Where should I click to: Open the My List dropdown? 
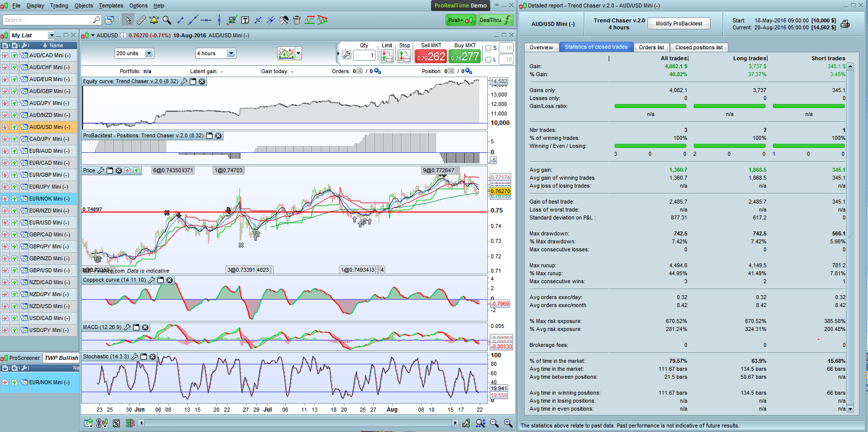point(51,35)
